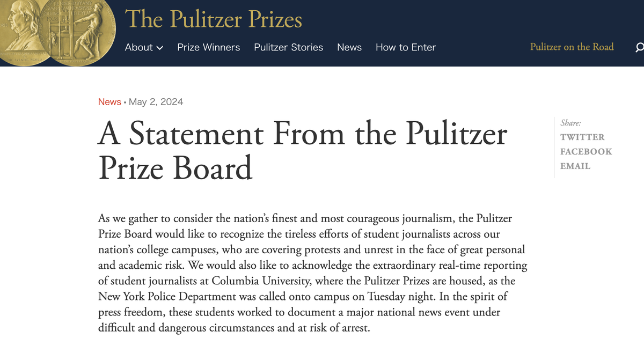Open Pulitzer Stories in navigation
Viewport: 644px width, 338px height.
[289, 47]
